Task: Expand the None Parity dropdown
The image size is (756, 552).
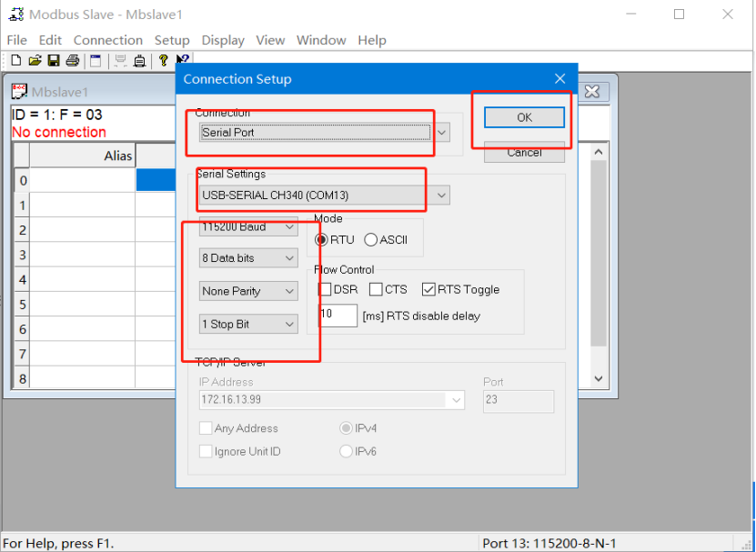Action: [249, 291]
